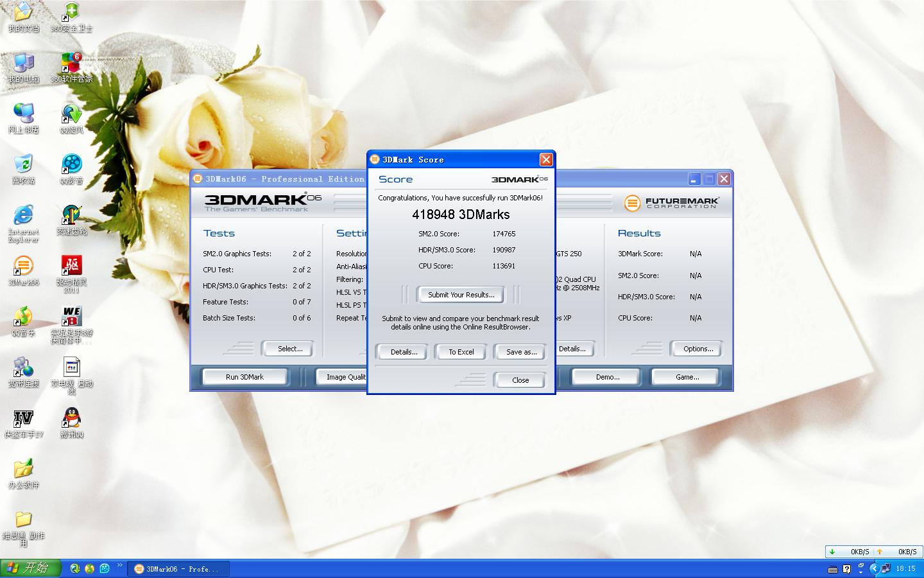The width and height of the screenshot is (924, 578).
Task: Open the 360软件管家 desktop icon
Action: (71, 68)
